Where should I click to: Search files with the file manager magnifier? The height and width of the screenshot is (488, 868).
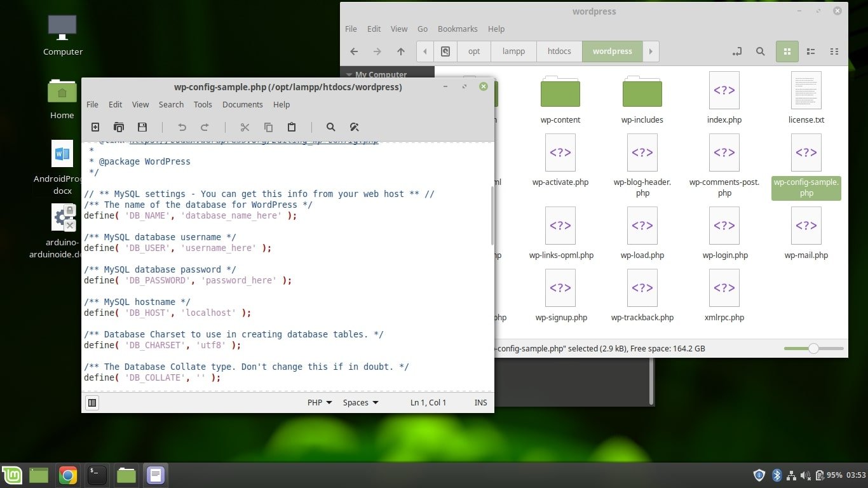point(760,51)
